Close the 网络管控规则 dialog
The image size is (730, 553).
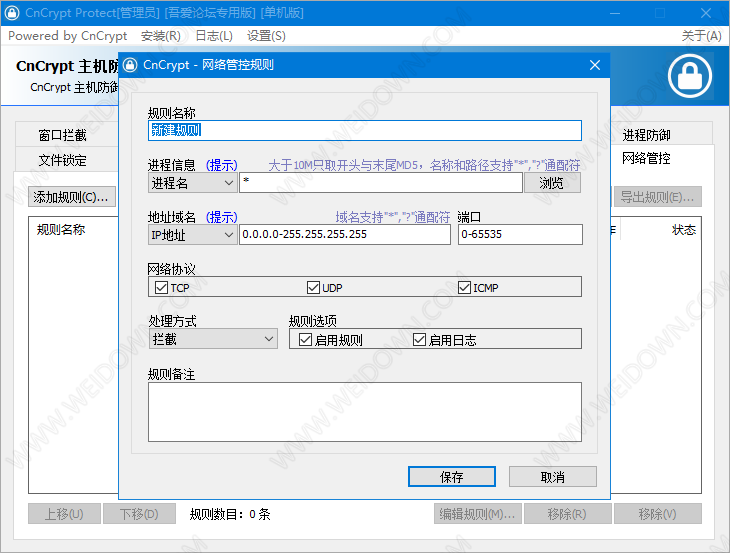[595, 65]
